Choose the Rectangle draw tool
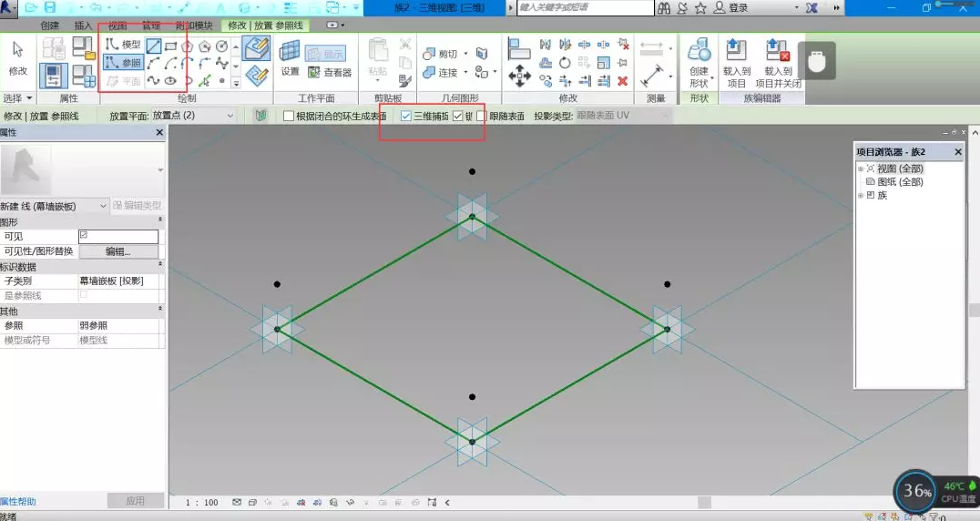 coord(171,46)
